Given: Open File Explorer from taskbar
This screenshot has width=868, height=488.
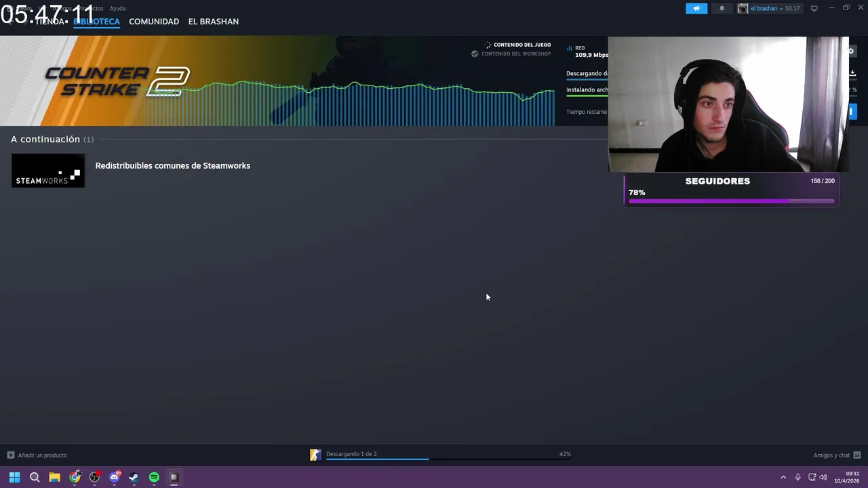Looking at the screenshot, I should pyautogui.click(x=54, y=477).
